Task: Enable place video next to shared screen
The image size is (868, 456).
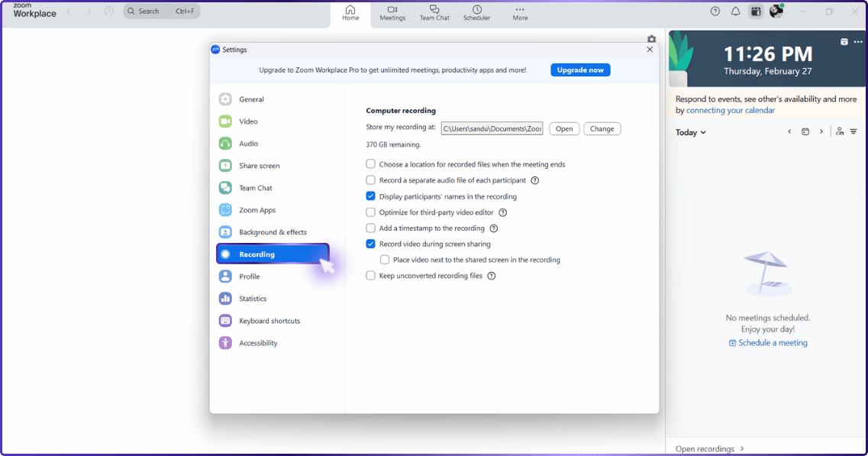Action: click(x=385, y=260)
